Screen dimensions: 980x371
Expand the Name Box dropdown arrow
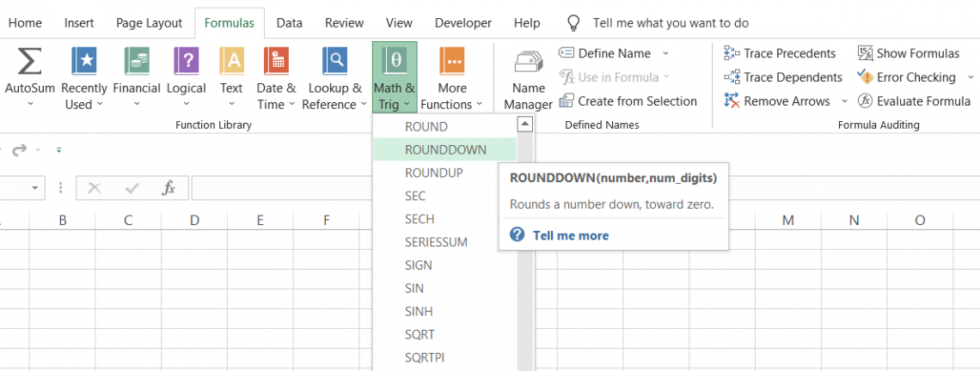point(35,188)
